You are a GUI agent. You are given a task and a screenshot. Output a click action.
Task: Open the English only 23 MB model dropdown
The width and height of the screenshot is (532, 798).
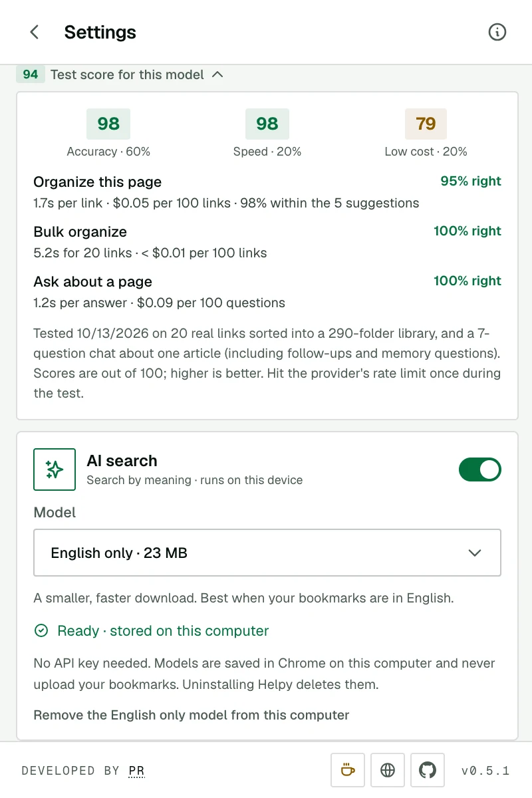coord(267,553)
